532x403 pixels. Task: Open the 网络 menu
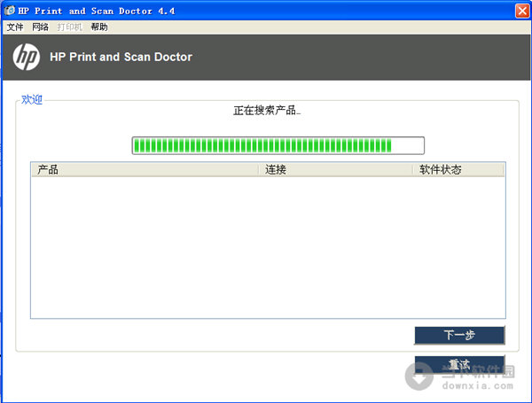(41, 27)
